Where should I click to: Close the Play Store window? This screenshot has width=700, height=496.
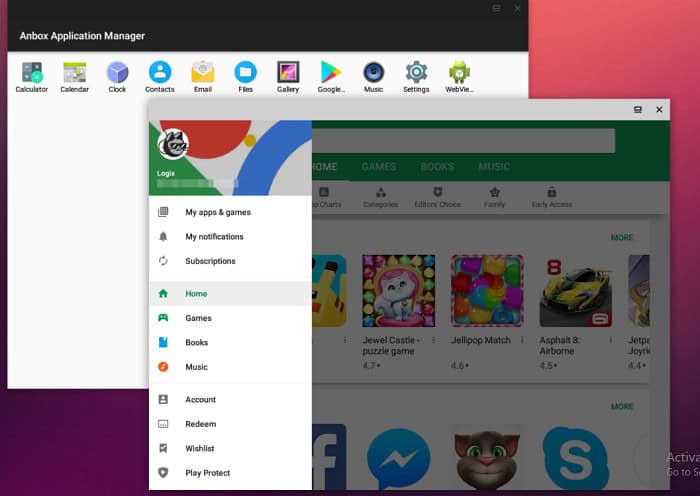(659, 109)
